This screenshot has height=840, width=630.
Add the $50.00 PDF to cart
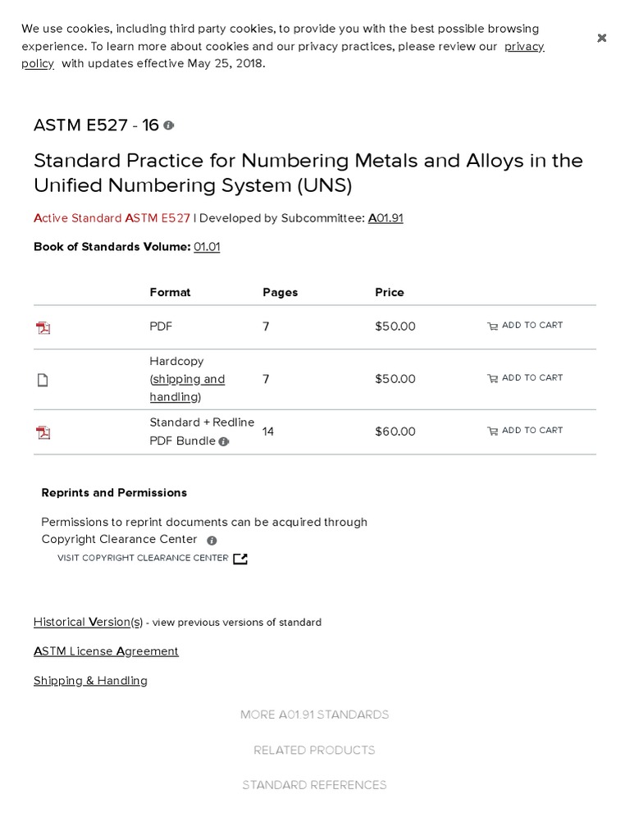525,326
